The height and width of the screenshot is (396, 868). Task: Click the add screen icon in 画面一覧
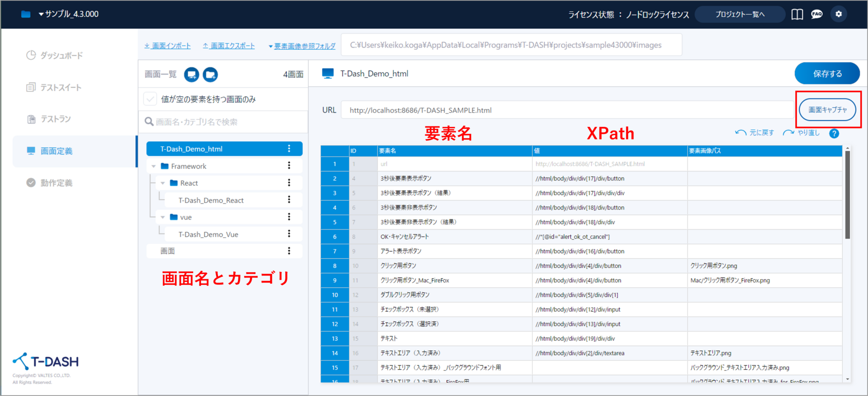coord(192,75)
